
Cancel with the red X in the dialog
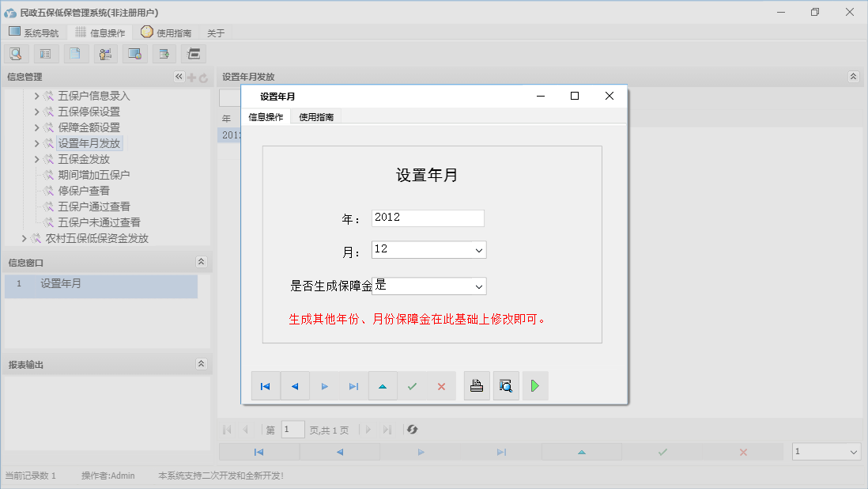[x=440, y=385]
